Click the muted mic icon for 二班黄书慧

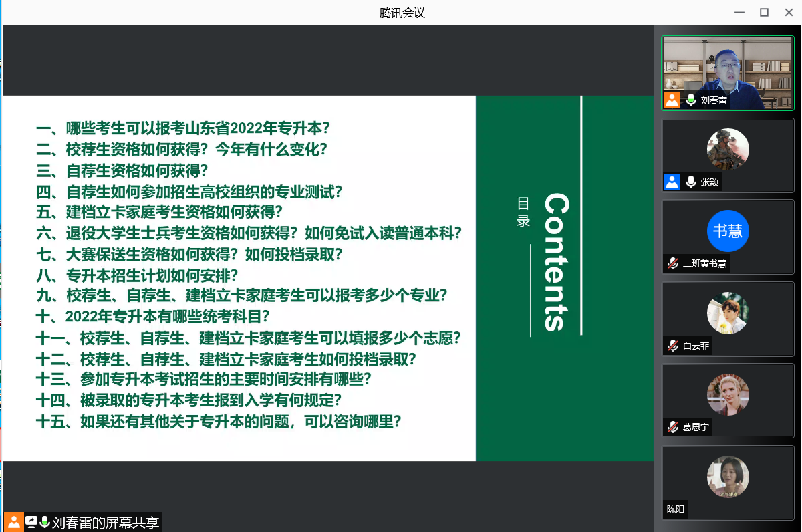point(672,263)
